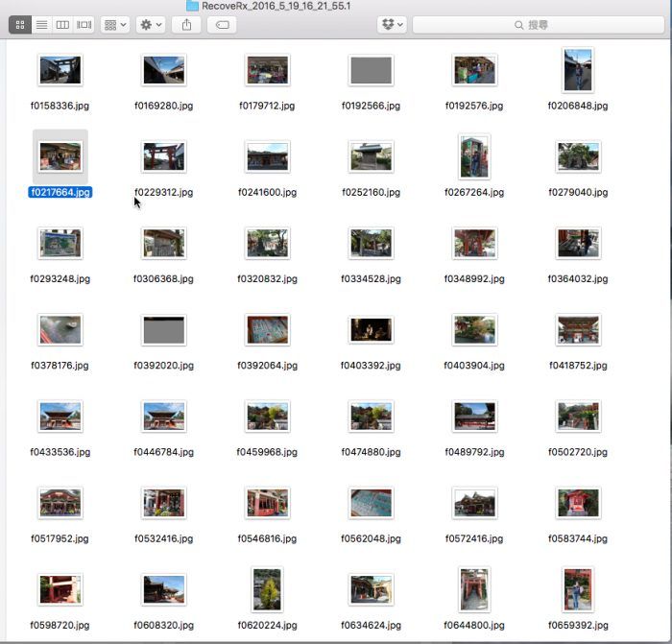
Task: Select thumbnail of f0459968.jpg
Action: [x=268, y=416]
